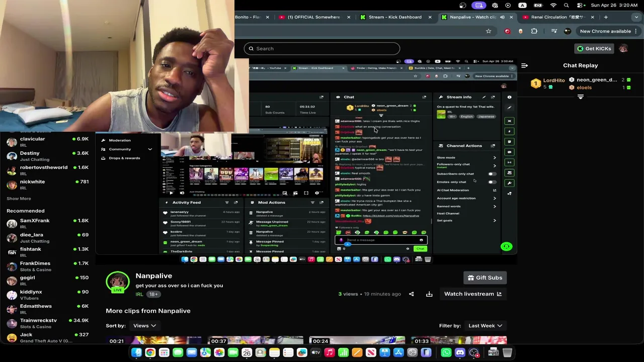This screenshot has width=644, height=362.
Task: Open Control Center in the menu bar
Action: point(580,5)
